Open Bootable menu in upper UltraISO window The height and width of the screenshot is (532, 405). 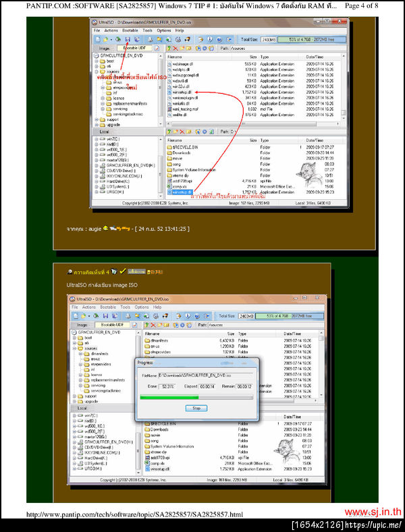(x=130, y=30)
